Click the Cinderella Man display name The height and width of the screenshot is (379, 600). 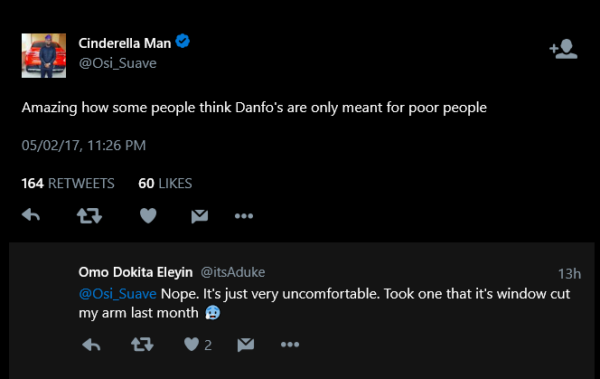tap(125, 43)
